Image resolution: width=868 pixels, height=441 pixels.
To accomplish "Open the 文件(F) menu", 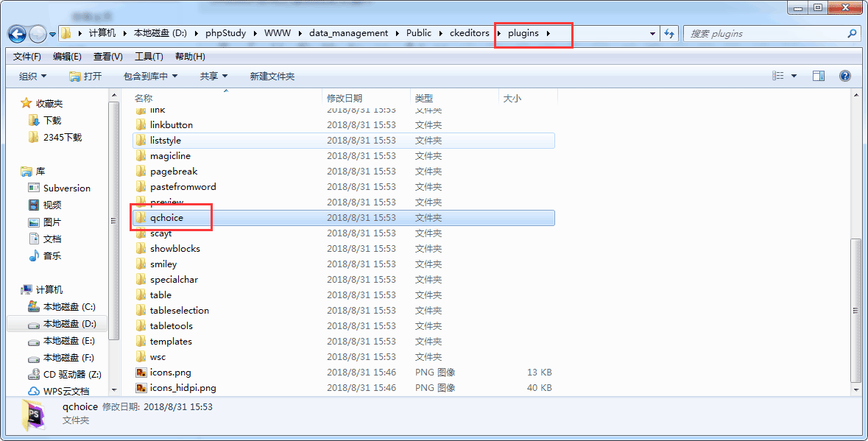I will click(x=27, y=57).
